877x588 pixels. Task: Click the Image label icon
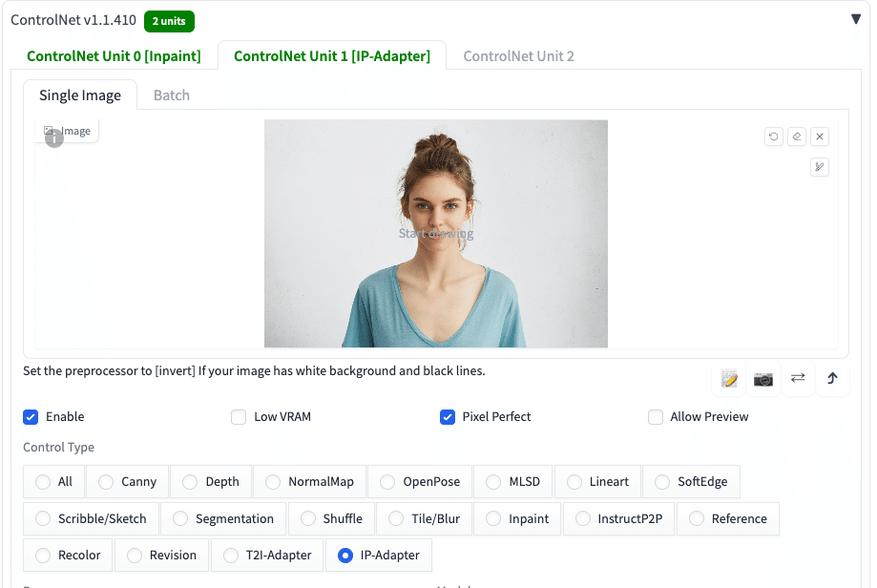point(49,131)
